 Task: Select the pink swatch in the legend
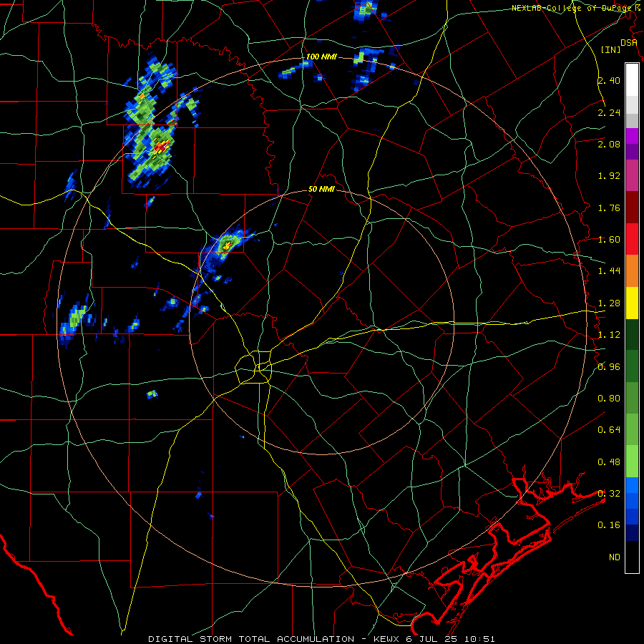pyautogui.click(x=632, y=175)
